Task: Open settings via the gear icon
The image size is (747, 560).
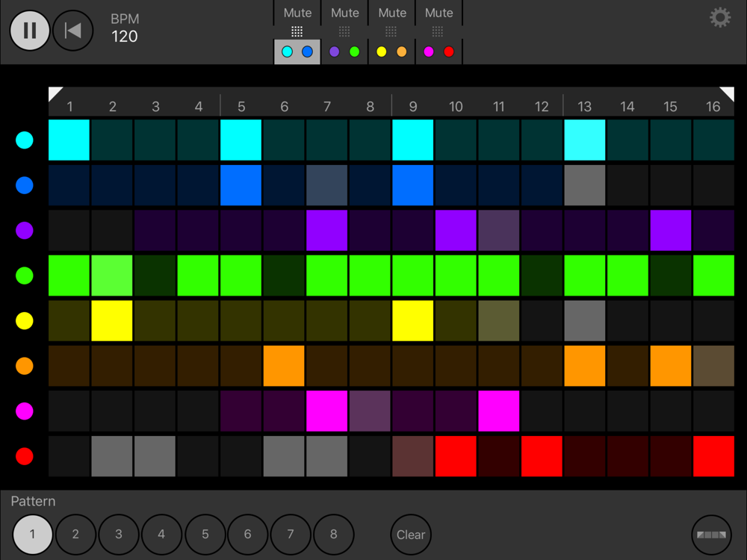Action: tap(719, 18)
